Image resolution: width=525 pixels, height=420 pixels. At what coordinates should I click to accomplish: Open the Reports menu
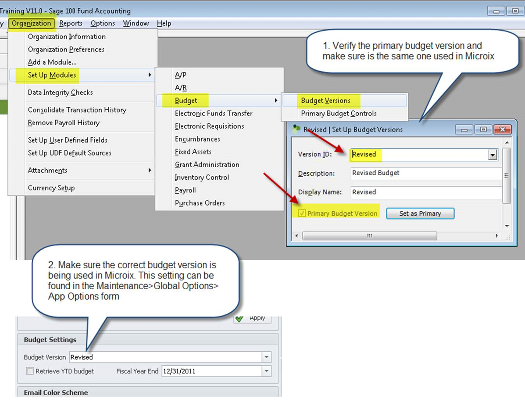coord(71,23)
